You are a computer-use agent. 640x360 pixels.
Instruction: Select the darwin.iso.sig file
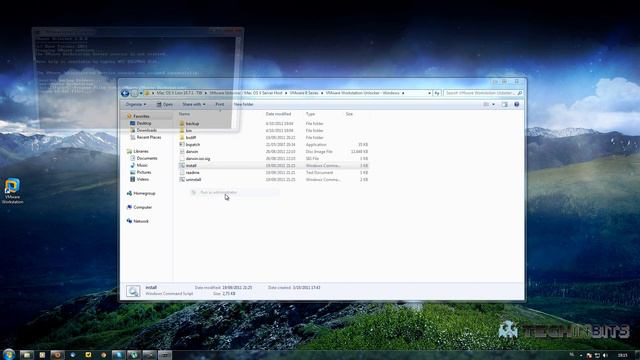click(x=198, y=158)
